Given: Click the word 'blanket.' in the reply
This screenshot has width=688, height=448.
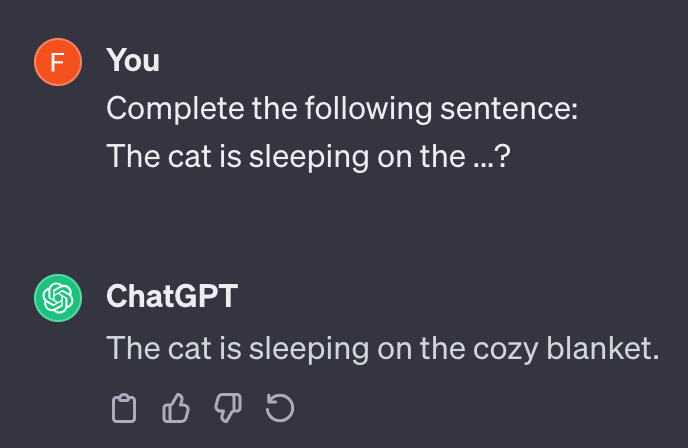Looking at the screenshot, I should 603,348.
